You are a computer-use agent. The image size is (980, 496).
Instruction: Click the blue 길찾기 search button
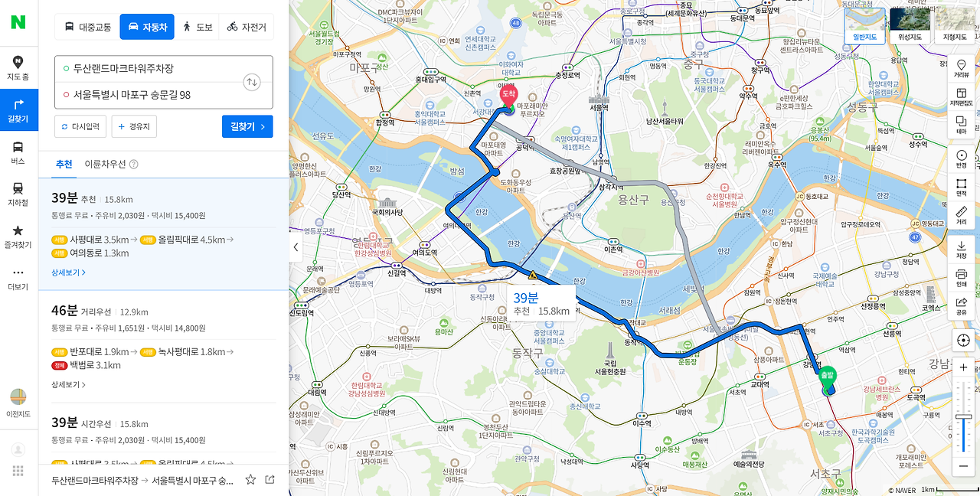tap(247, 127)
